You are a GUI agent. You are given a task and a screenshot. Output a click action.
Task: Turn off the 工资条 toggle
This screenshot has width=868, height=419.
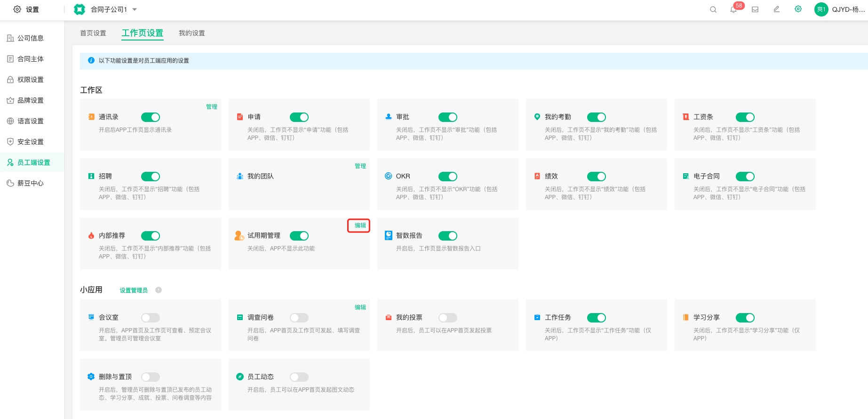tap(745, 117)
